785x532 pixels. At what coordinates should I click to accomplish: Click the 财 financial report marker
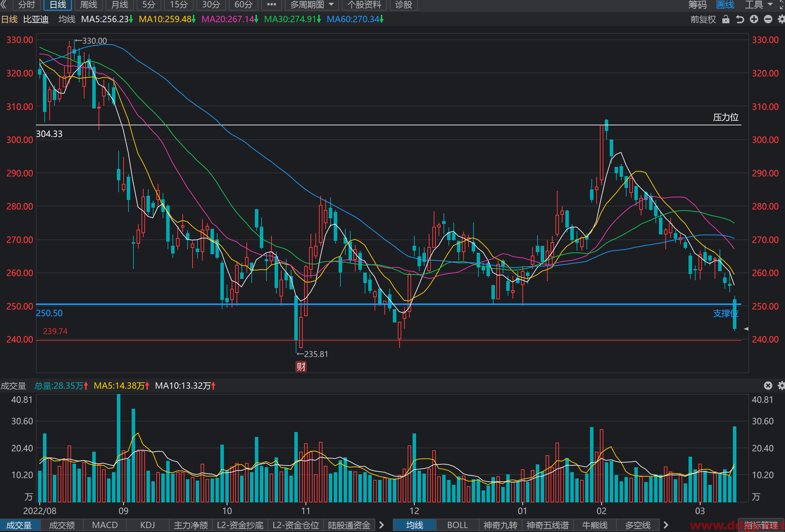point(301,367)
